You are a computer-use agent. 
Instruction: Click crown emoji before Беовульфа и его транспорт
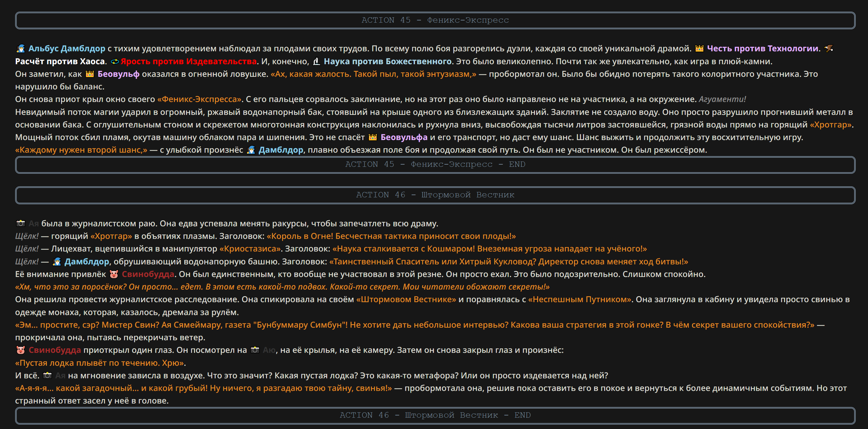tap(373, 138)
